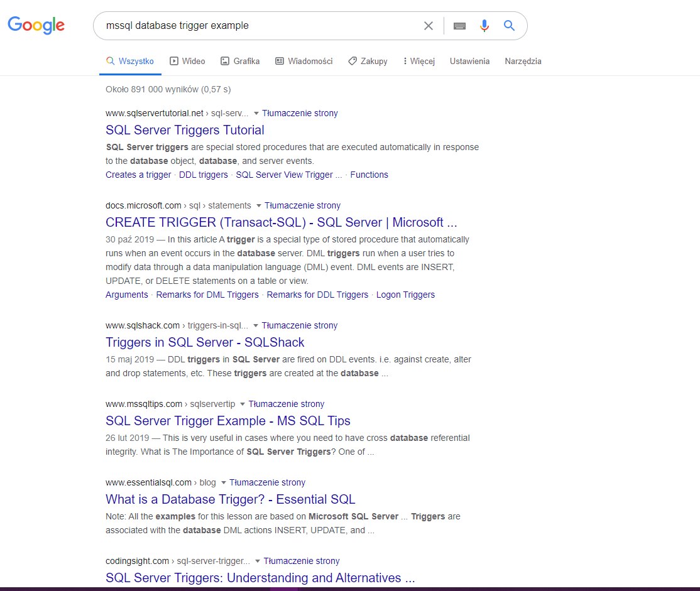The width and height of the screenshot is (700, 591).
Task: Open CREATE TRIGGER (Transact-SQL) Microsoft result
Action: 282,222
